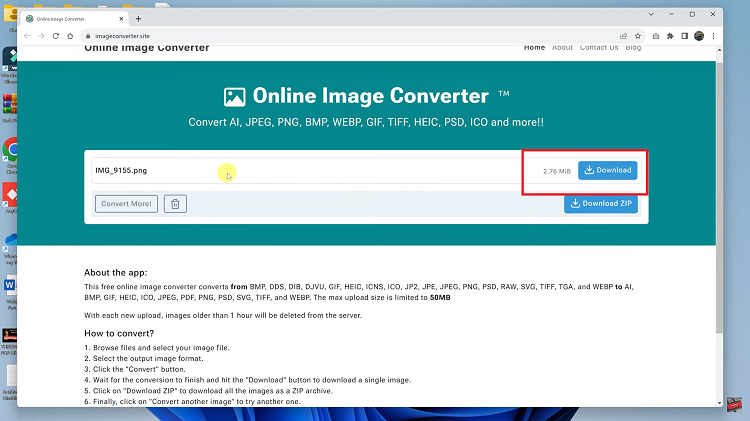750x421 pixels.
Task: View site info via padlock icon
Action: 88,36
